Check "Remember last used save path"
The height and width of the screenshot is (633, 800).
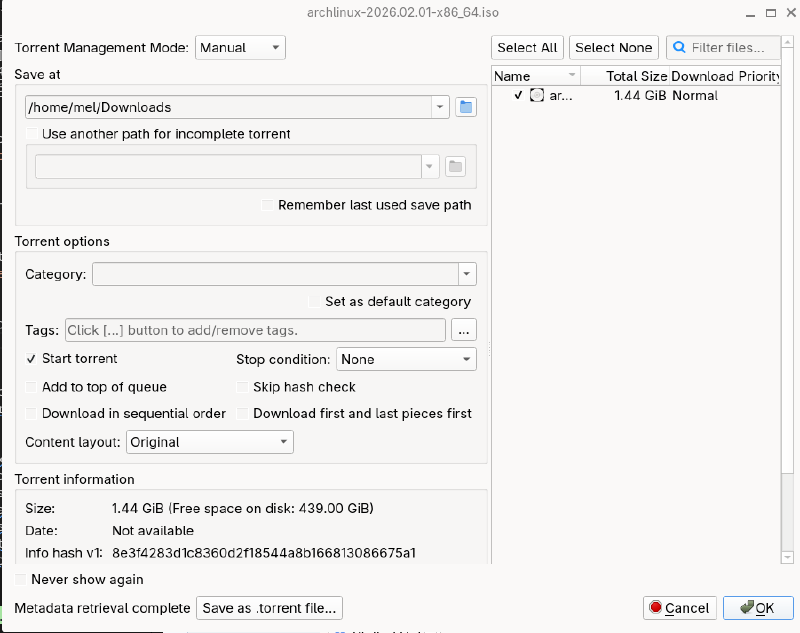pos(266,205)
